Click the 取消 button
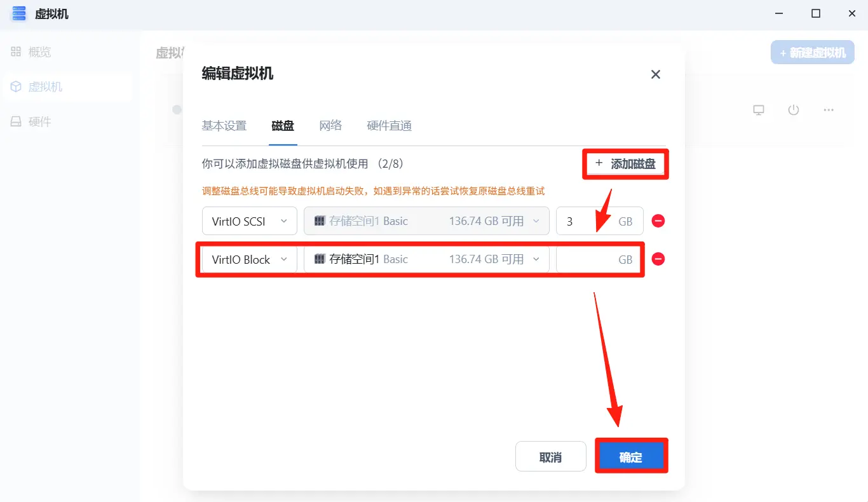868x502 pixels. click(x=550, y=457)
